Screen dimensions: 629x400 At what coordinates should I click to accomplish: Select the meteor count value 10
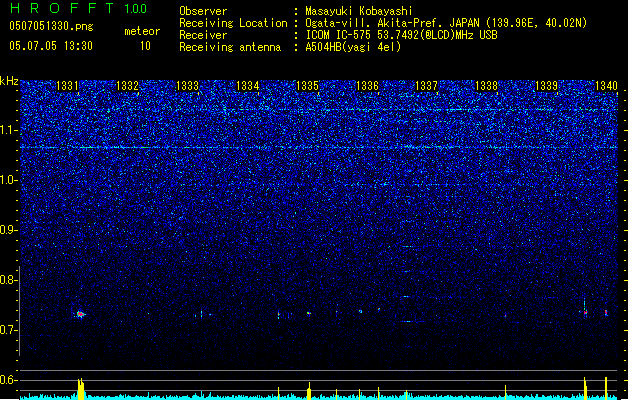point(145,46)
